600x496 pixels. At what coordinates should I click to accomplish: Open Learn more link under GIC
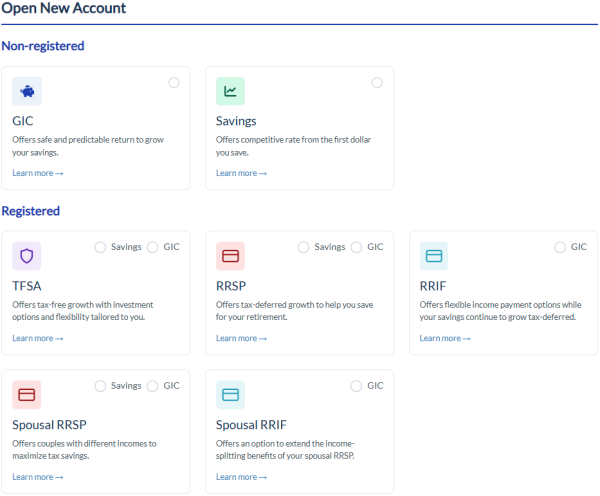38,173
